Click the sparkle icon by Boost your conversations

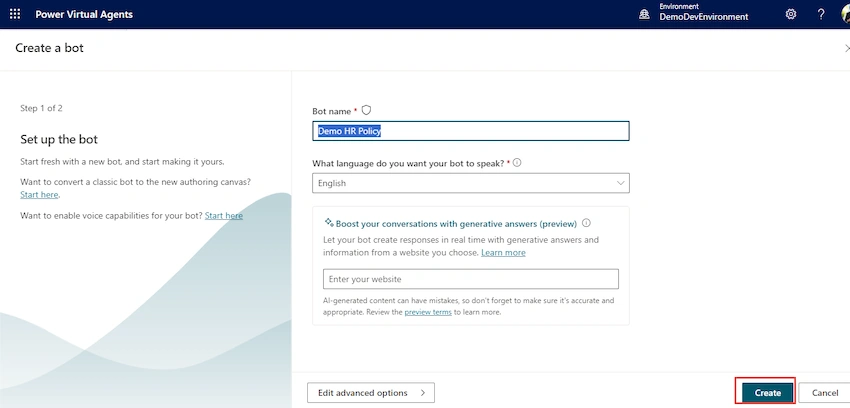[329, 223]
